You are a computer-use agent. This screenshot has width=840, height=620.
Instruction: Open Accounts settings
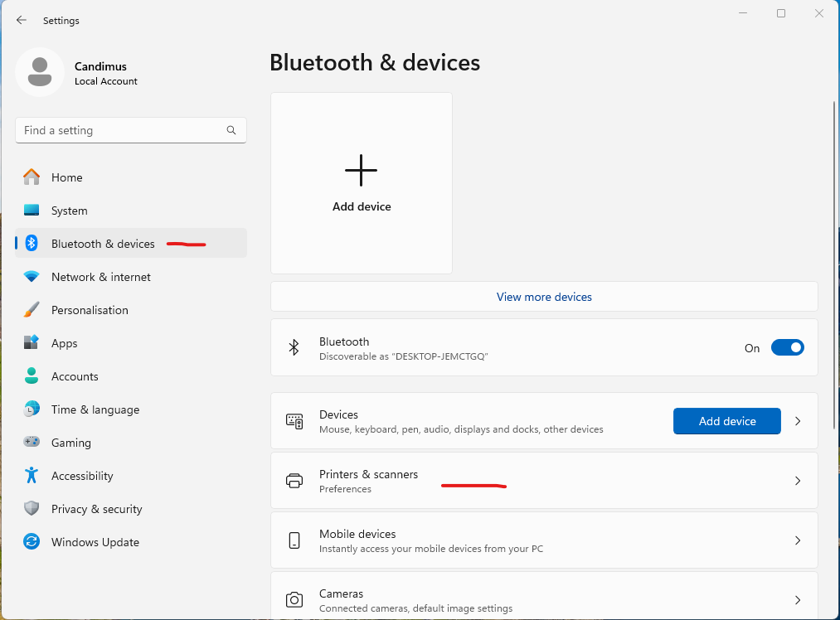point(131,376)
